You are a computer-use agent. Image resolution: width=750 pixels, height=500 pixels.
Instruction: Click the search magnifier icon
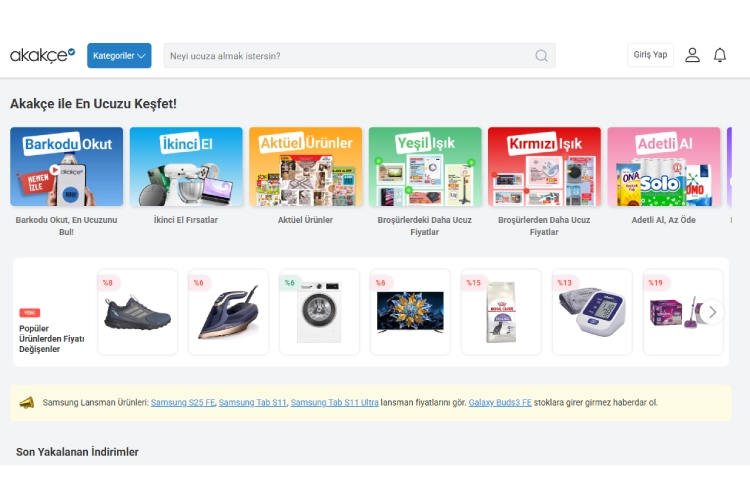541,56
